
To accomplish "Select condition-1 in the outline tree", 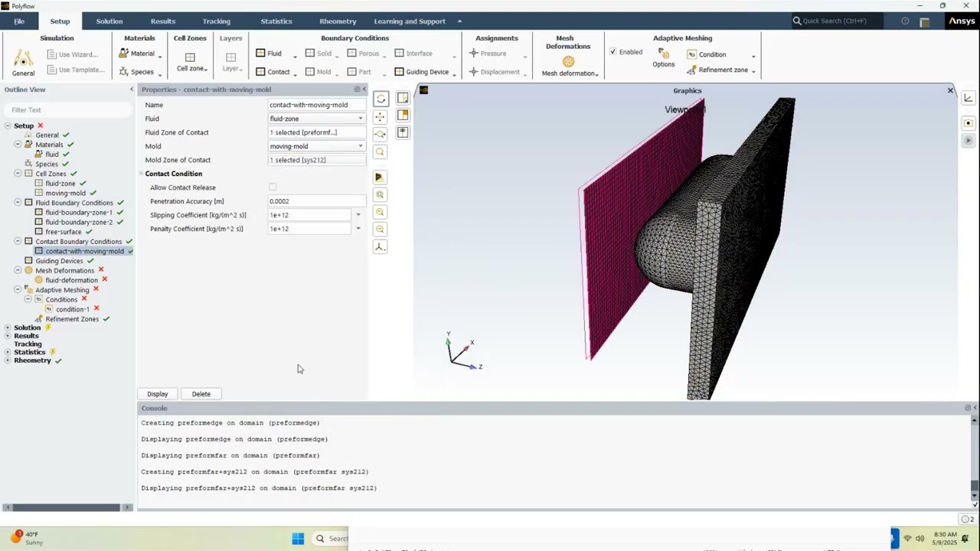I will [x=73, y=309].
